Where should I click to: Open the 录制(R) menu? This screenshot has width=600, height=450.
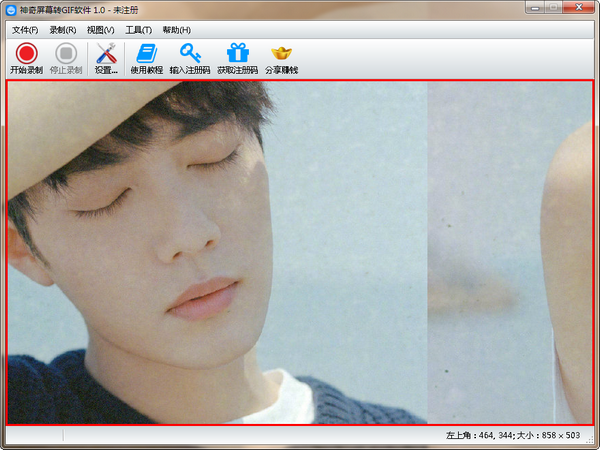tap(63, 30)
